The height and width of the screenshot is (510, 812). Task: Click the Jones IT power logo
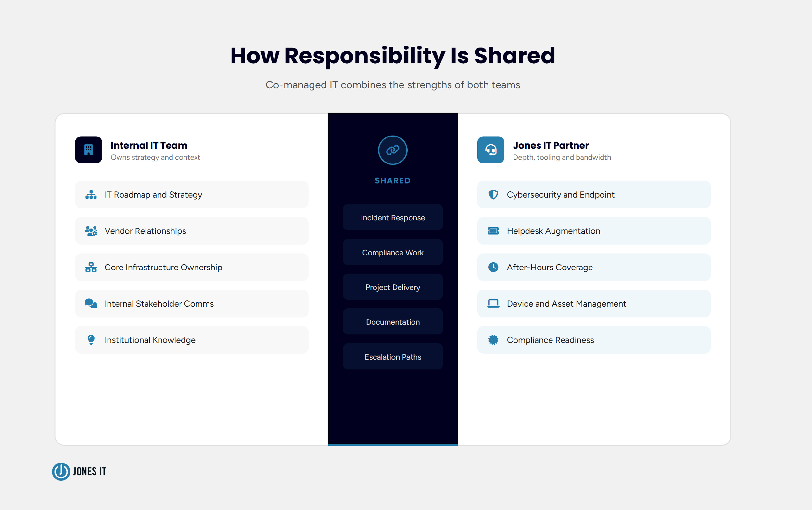coord(61,472)
